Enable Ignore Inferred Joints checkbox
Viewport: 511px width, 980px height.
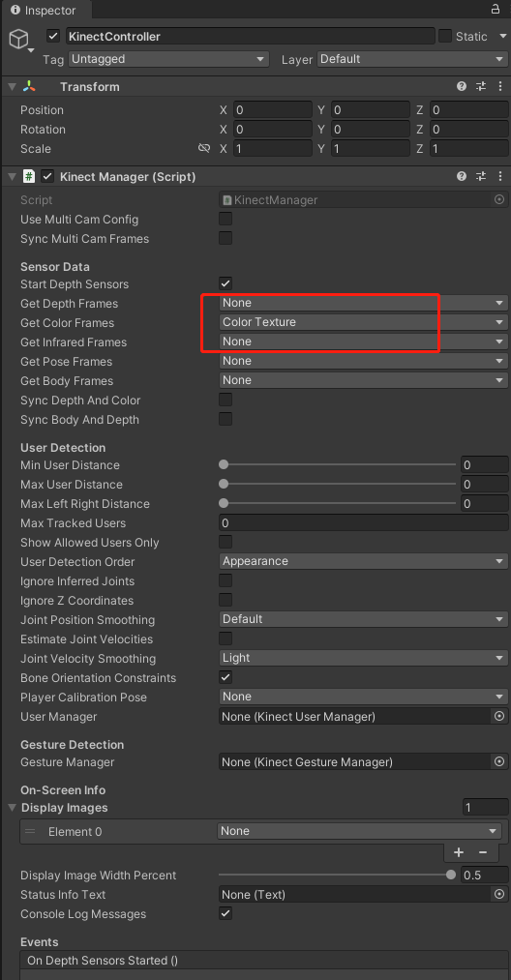225,580
